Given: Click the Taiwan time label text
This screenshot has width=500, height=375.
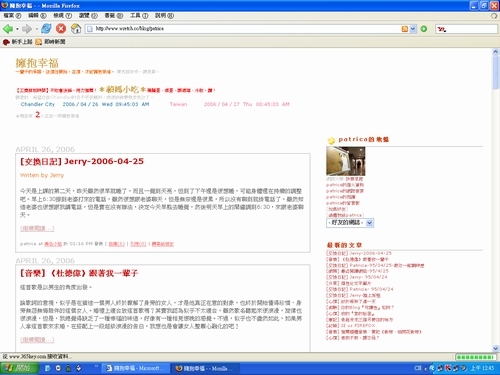Looking at the screenshot, I should [178, 104].
